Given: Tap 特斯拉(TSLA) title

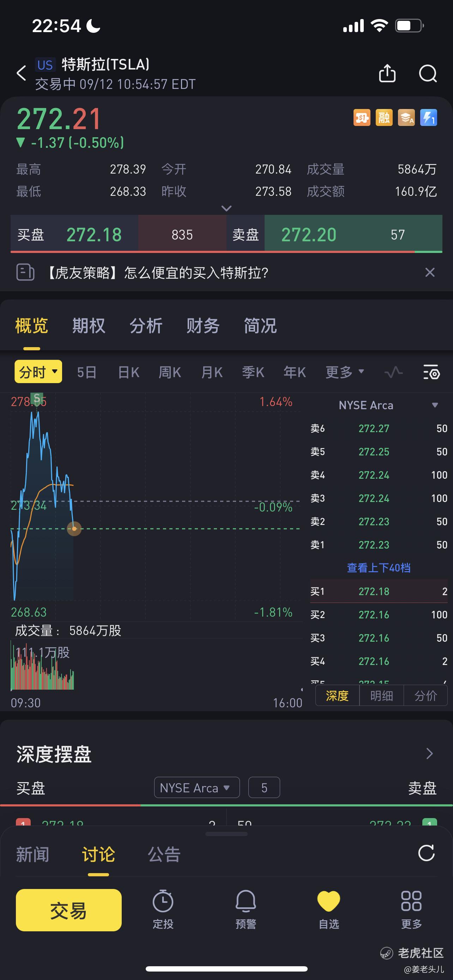Looking at the screenshot, I should click(x=106, y=64).
